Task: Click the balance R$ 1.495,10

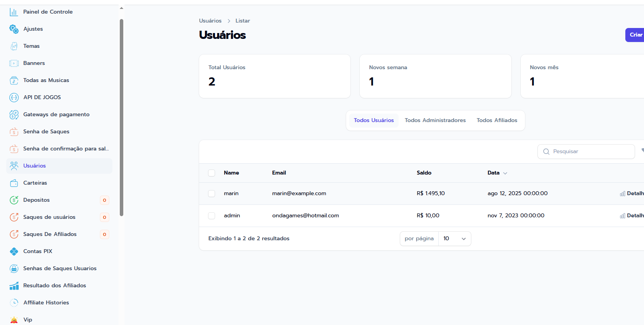Action: coord(431,194)
